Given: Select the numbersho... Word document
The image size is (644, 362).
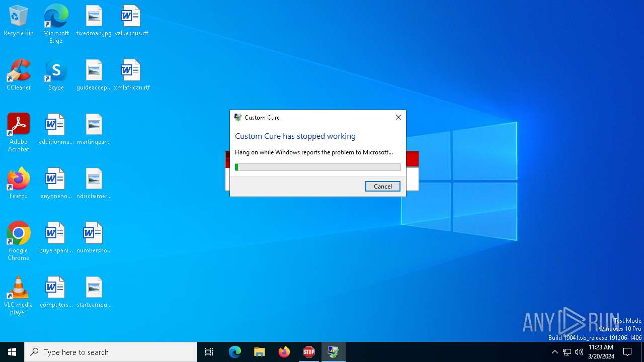Looking at the screenshot, I should (x=94, y=238).
